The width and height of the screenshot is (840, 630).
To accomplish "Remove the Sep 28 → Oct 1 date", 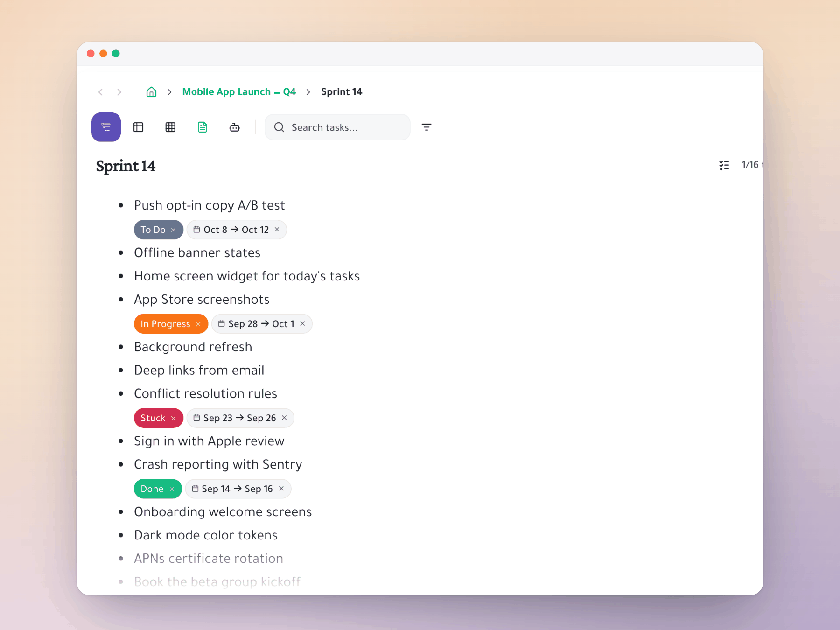I will point(303,324).
